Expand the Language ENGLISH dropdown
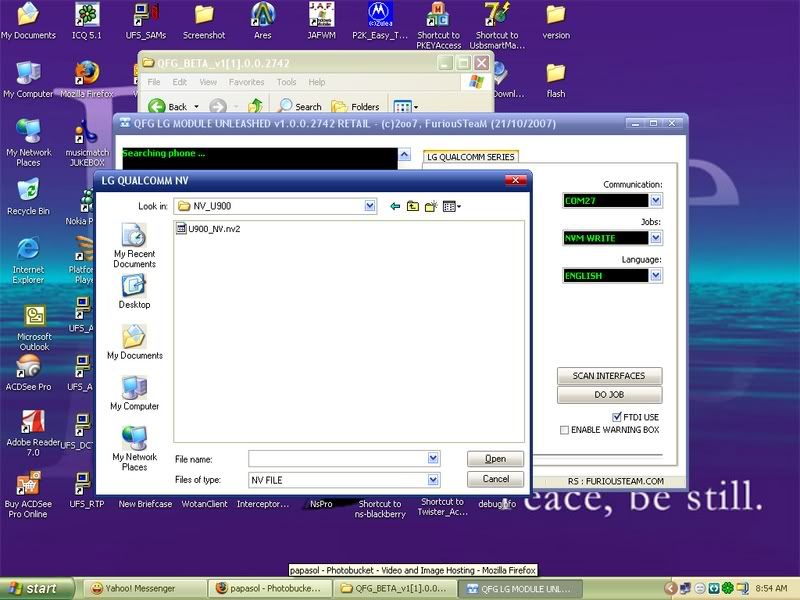Viewport: 800px width, 600px height. (656, 276)
